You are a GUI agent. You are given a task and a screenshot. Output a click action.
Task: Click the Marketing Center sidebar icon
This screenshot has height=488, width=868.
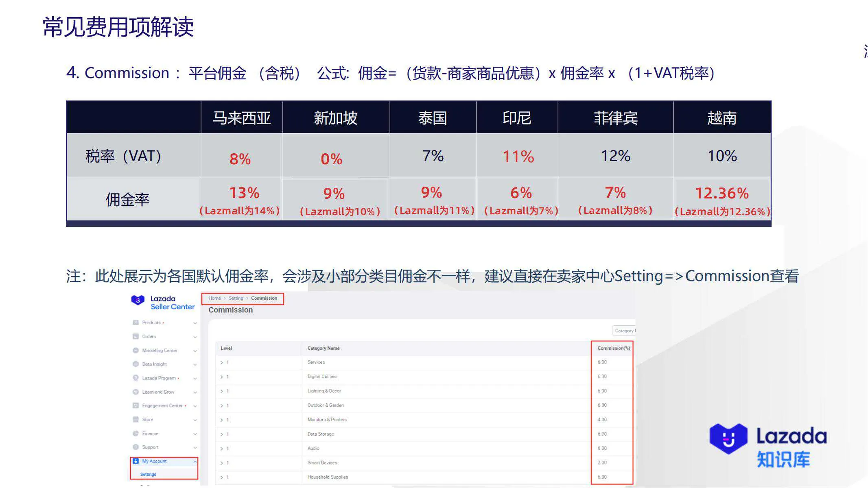pos(136,351)
